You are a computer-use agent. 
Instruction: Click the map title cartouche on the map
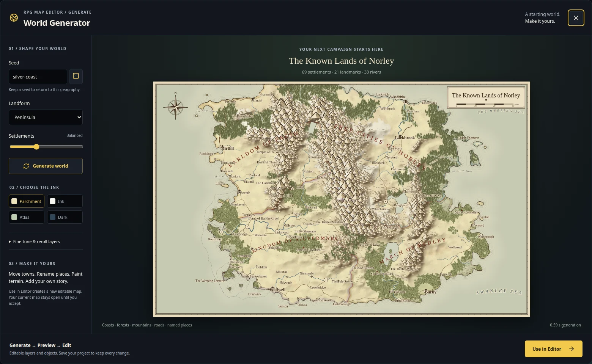pyautogui.click(x=486, y=98)
